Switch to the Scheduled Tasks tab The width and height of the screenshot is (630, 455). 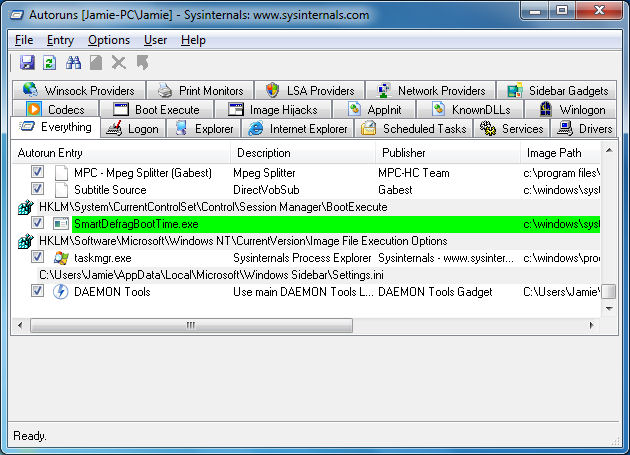point(413,129)
